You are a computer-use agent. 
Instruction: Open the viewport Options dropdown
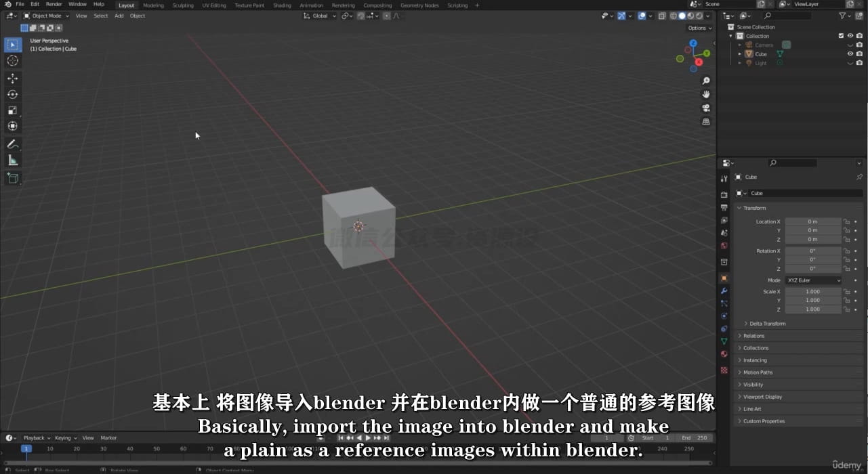coord(699,28)
